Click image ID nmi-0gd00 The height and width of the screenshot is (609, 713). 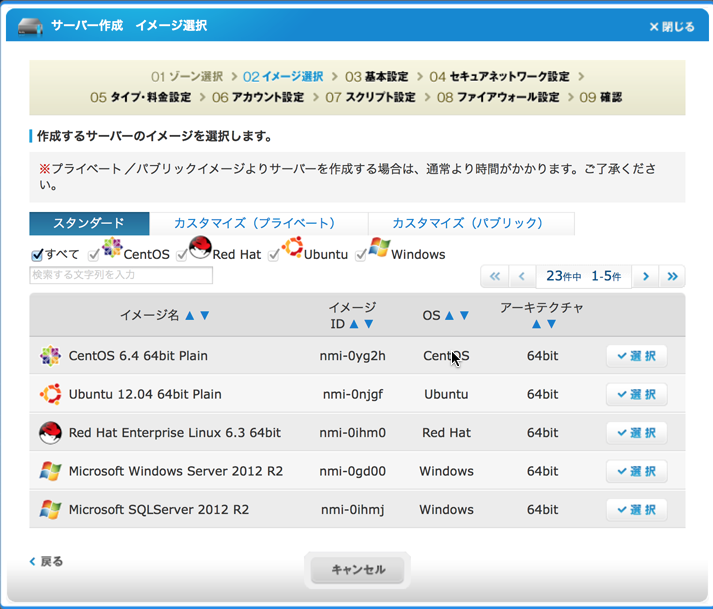click(352, 471)
